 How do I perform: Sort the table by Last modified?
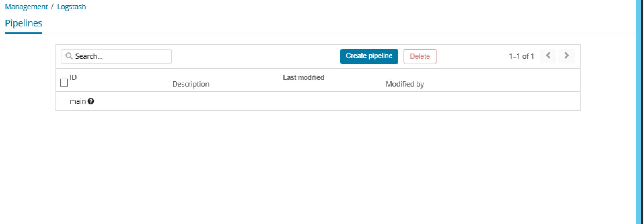pyautogui.click(x=303, y=77)
